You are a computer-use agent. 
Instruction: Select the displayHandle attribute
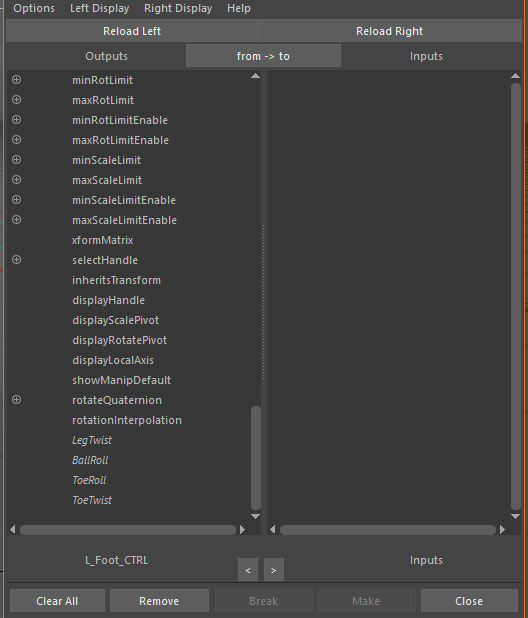click(x=108, y=300)
